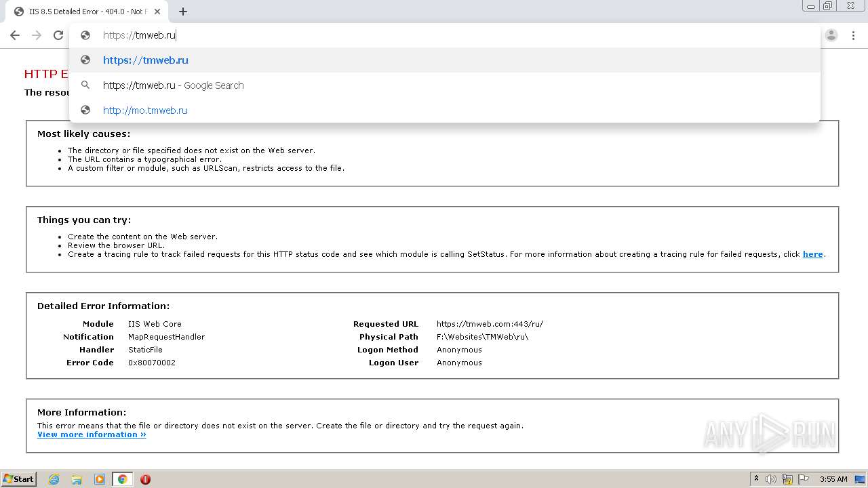Choose the http://mo.tmweb.ru suggestion
Screen dimensions: 868x488
pos(444,110)
